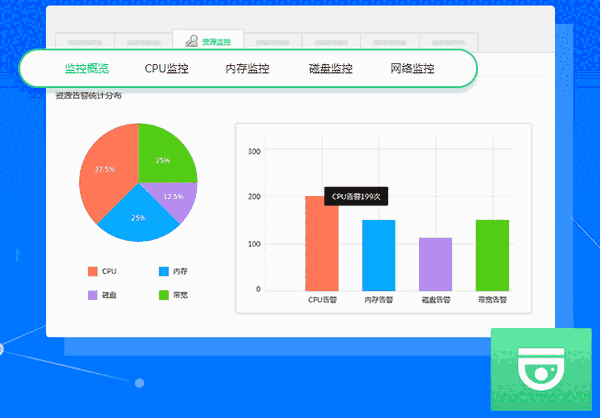The width and height of the screenshot is (600, 418).
Task: Switch to the CPU监控 tab
Action: coord(166,69)
